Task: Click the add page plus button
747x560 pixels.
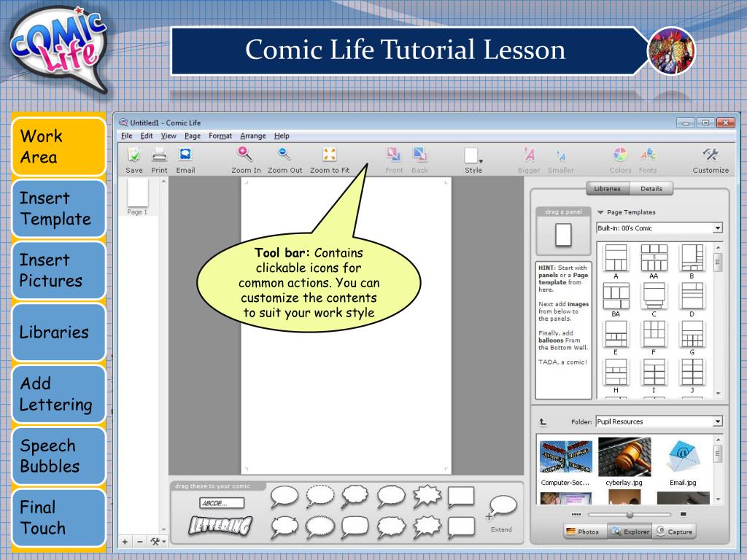Action: pos(125,542)
